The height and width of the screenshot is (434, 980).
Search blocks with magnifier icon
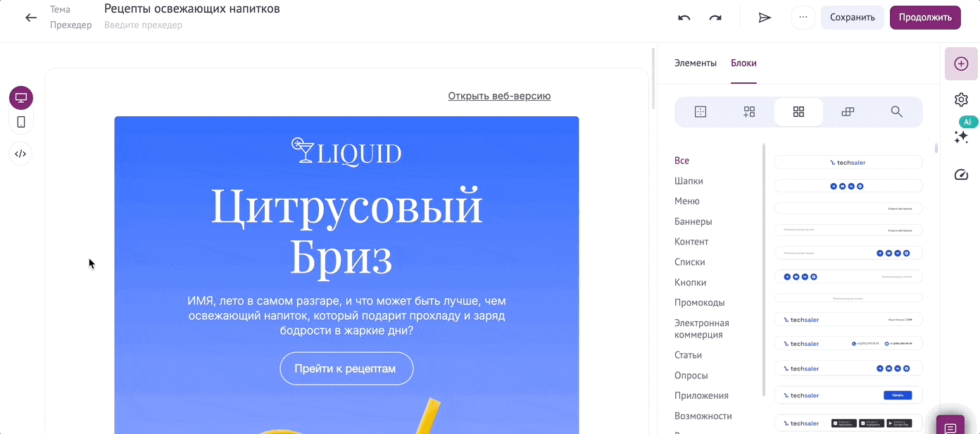[x=896, y=111]
